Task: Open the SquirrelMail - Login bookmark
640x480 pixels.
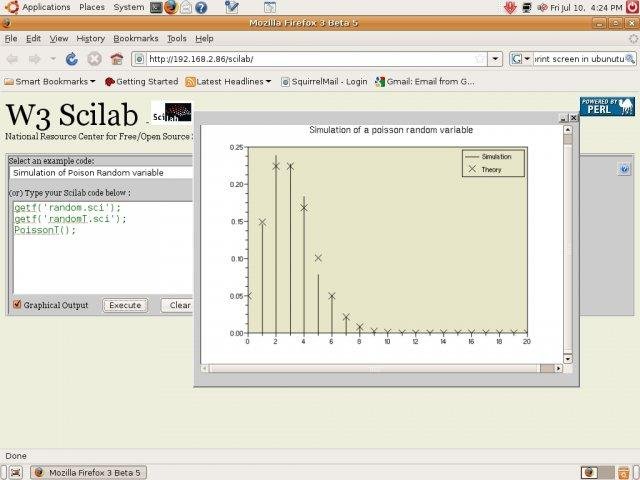Action: (x=324, y=82)
